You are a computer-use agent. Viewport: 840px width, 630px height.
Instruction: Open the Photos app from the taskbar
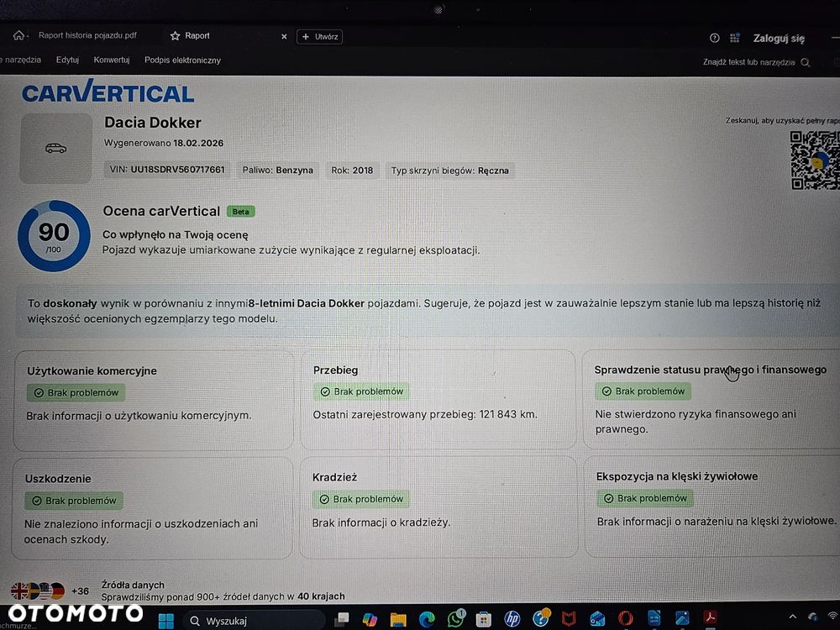[682, 619]
